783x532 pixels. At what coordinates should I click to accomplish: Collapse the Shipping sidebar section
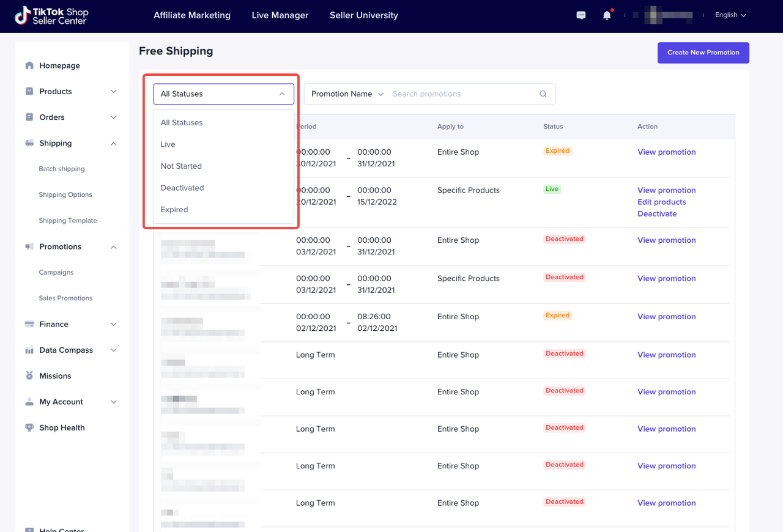pos(113,143)
